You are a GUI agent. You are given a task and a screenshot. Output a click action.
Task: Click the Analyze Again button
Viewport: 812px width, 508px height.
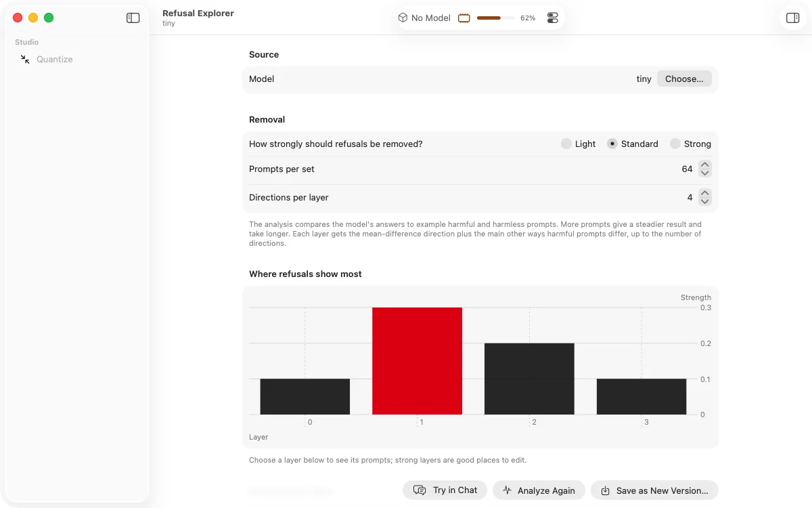[x=539, y=490]
